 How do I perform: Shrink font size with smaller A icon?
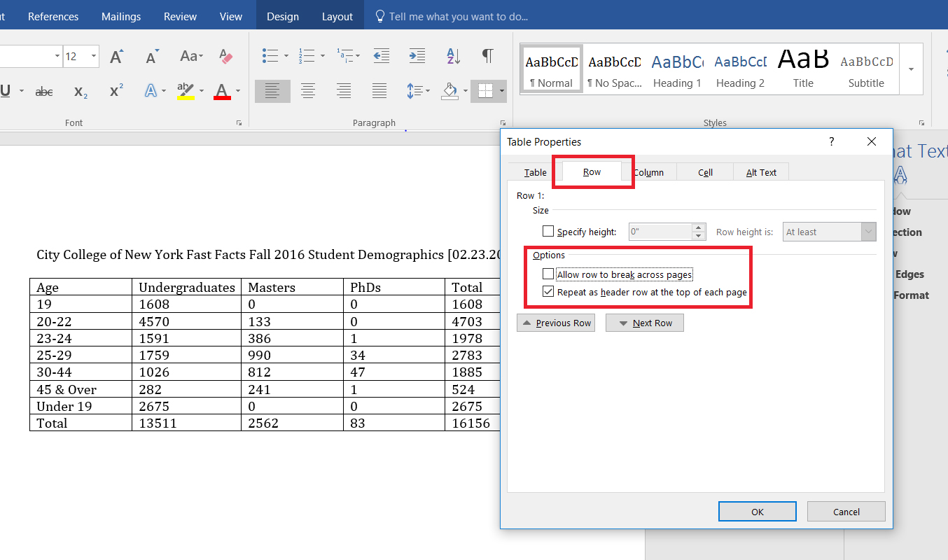(x=152, y=56)
